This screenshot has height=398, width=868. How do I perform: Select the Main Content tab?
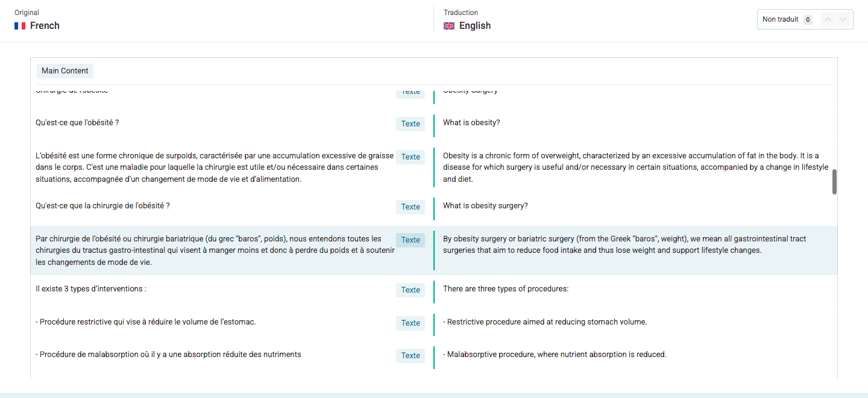pos(65,71)
